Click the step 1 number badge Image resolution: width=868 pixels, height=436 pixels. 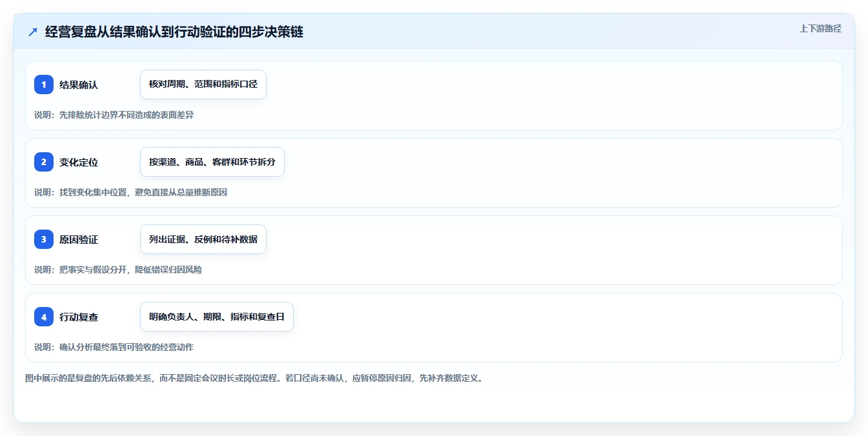coord(44,84)
